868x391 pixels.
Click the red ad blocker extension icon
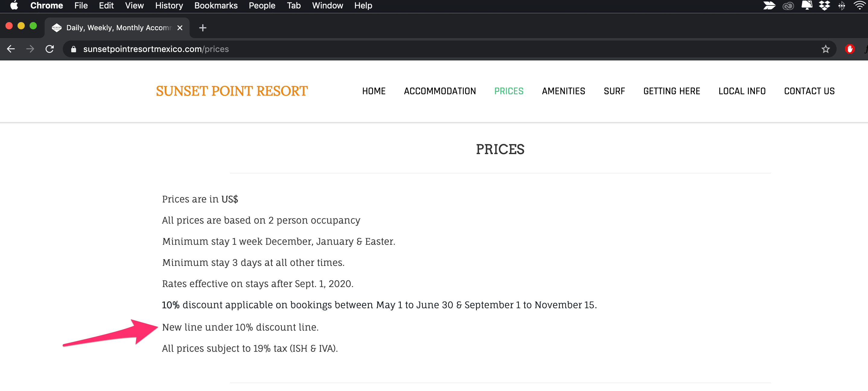click(850, 49)
